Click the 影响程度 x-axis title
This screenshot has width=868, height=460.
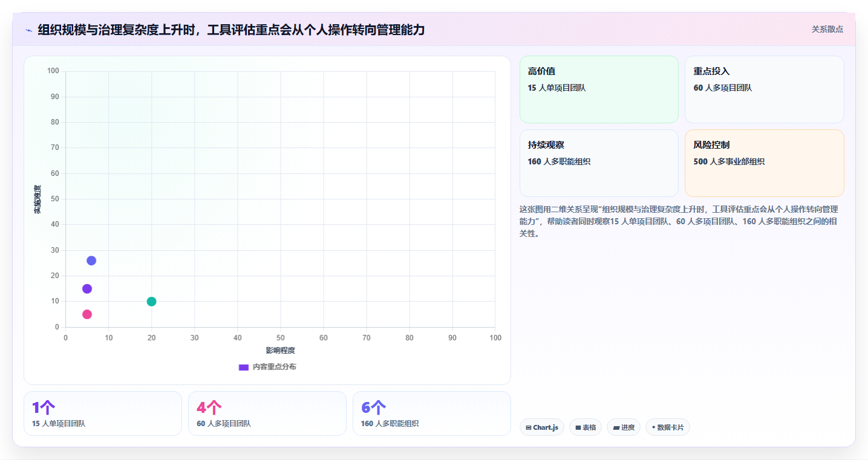[x=281, y=351]
